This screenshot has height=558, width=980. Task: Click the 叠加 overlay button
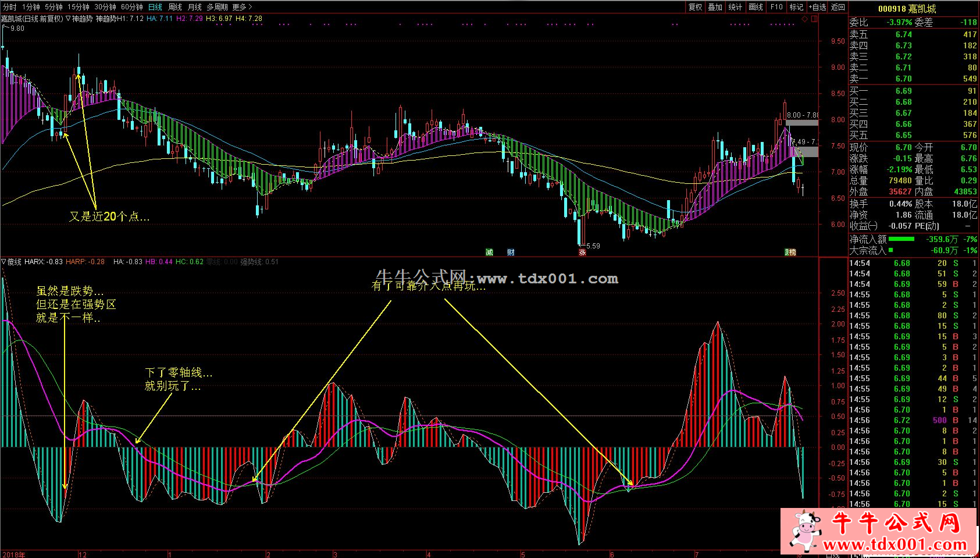click(715, 7)
